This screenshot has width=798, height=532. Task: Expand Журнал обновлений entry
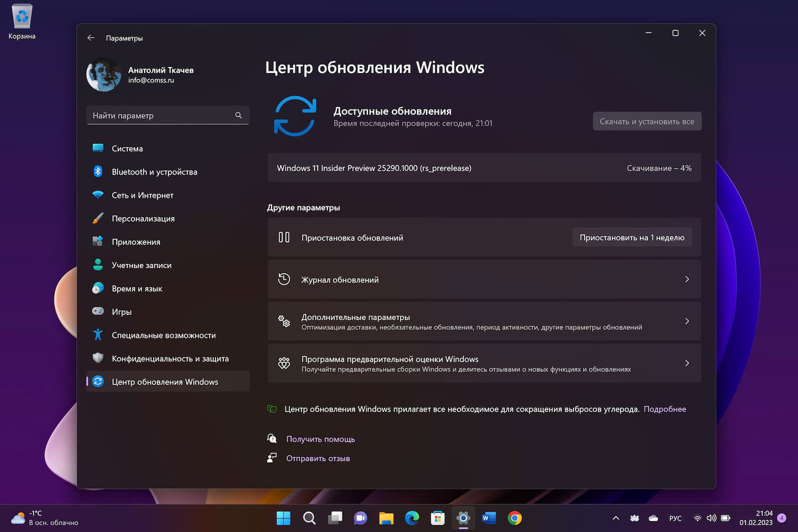[x=686, y=279]
